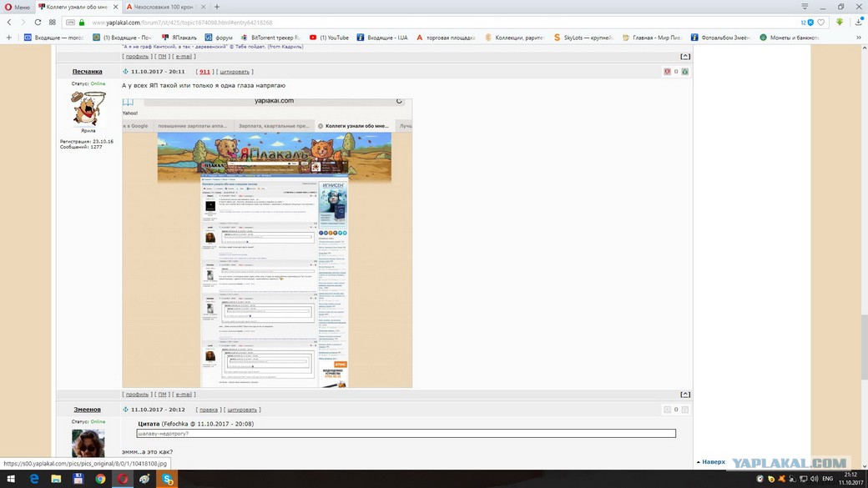Click e-mail below Песчанка's attached screenshot
868x488 pixels.
184,395
